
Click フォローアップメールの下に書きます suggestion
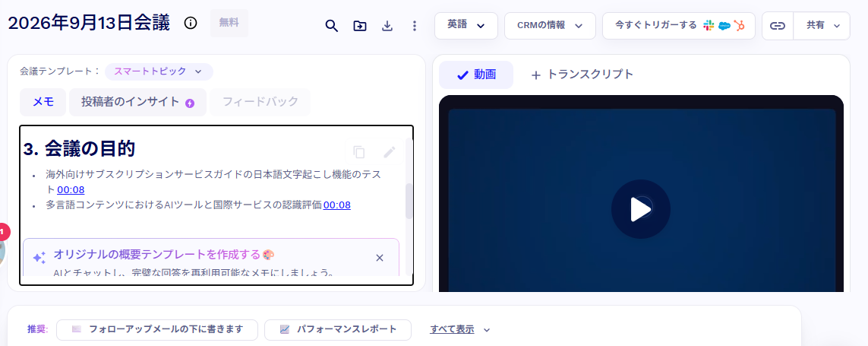157,329
